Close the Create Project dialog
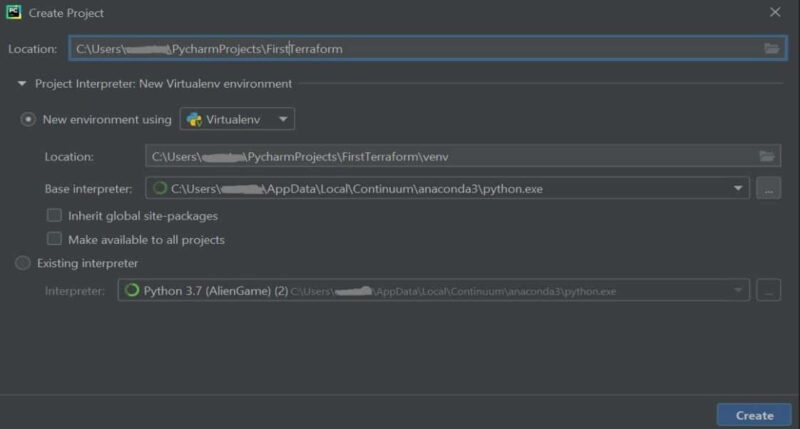800x429 pixels. pyautogui.click(x=775, y=12)
